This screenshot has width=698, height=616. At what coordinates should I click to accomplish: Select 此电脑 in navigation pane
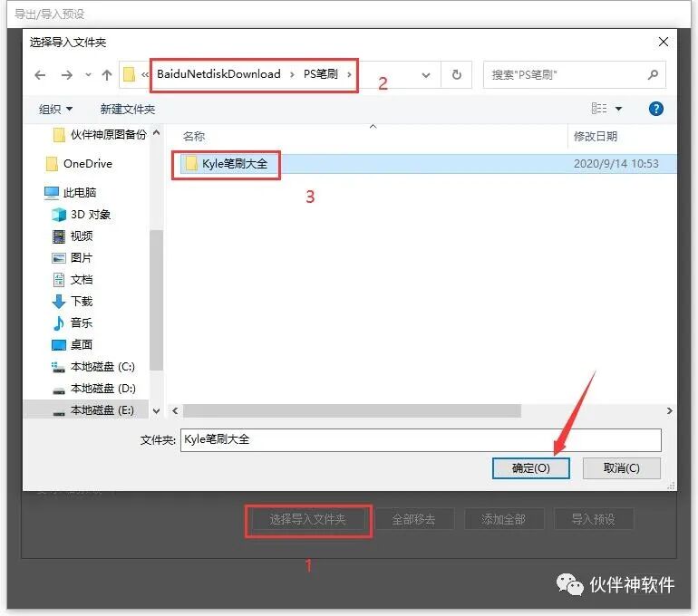[80, 193]
